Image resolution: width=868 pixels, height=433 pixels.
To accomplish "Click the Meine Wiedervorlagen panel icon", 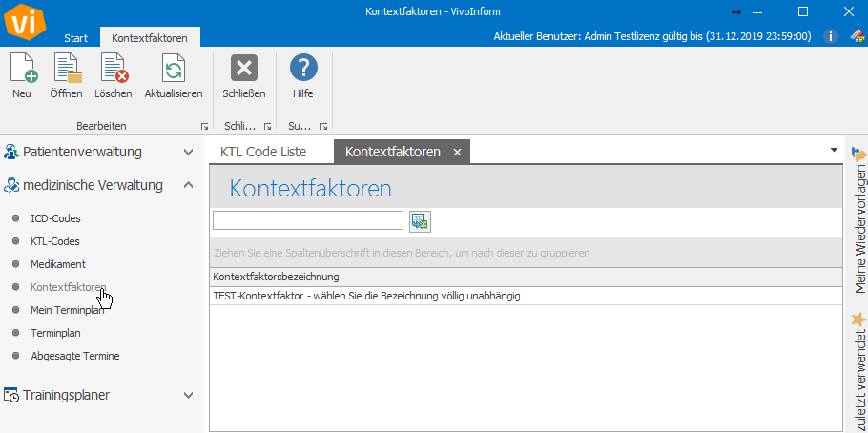I will [858, 155].
